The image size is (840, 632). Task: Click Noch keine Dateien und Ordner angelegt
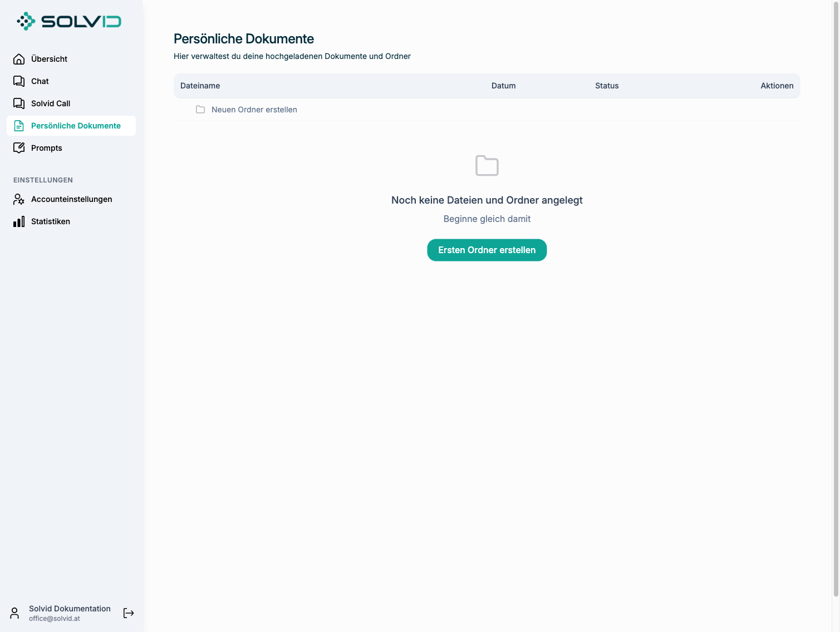(x=487, y=200)
